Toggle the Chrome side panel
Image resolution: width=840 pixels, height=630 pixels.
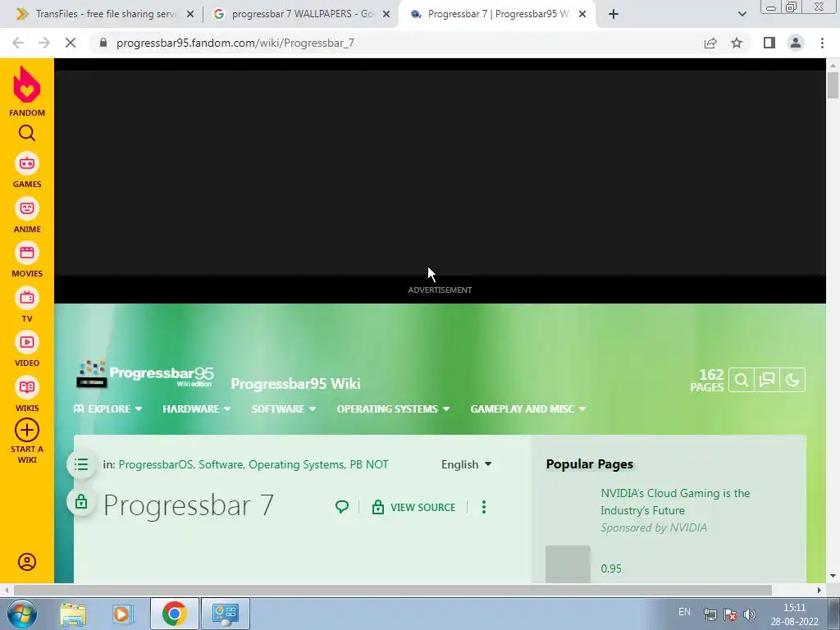[x=769, y=43]
